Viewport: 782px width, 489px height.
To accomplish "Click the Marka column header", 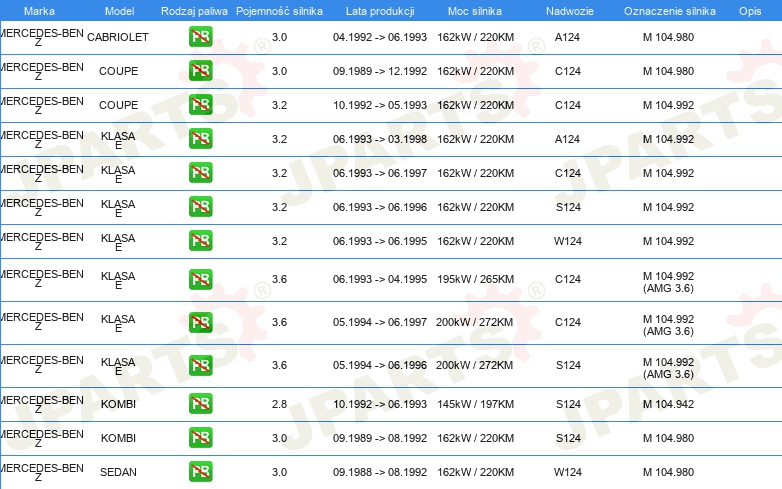I will (x=39, y=11).
